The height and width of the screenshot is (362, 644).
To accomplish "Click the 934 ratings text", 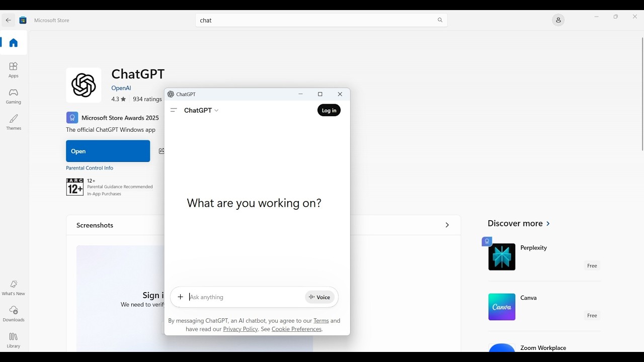I will click(147, 99).
